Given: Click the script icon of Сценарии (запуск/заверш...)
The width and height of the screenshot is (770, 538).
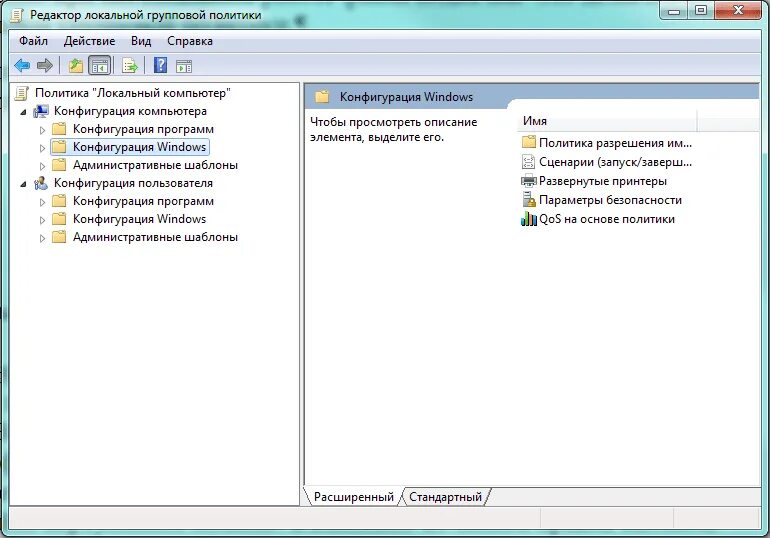Looking at the screenshot, I should [x=528, y=161].
